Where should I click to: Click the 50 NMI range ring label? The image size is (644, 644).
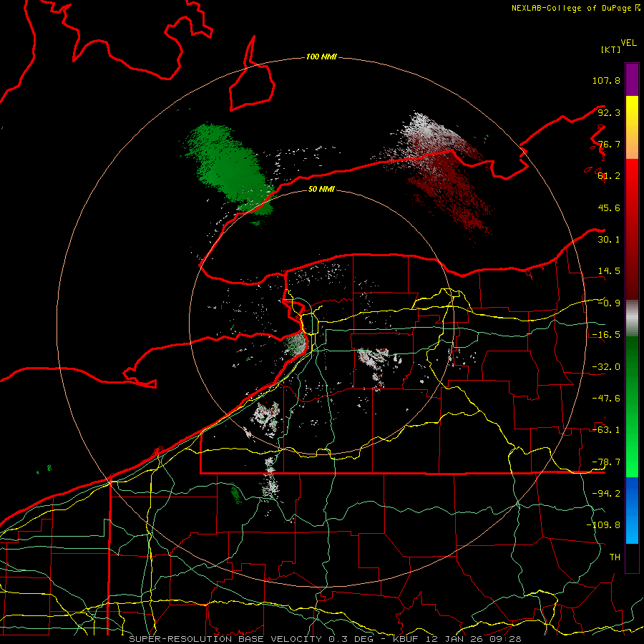coord(321,189)
